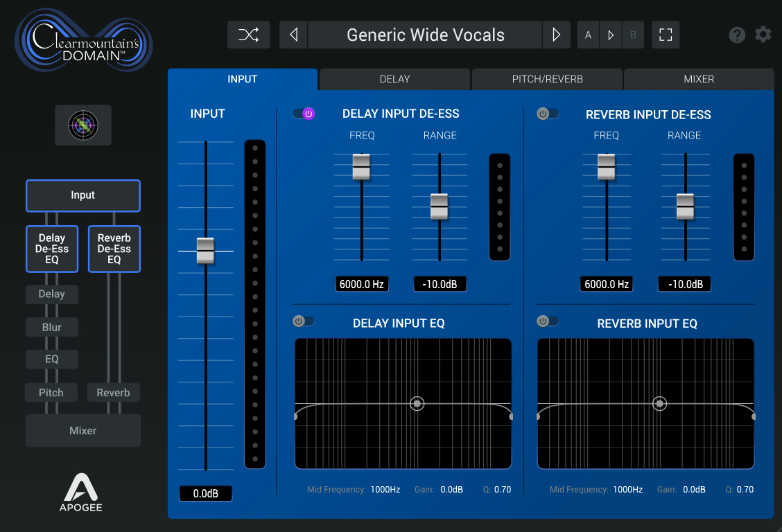Click the Clearmountain's Domain logo
782x532 pixels.
pos(84,40)
